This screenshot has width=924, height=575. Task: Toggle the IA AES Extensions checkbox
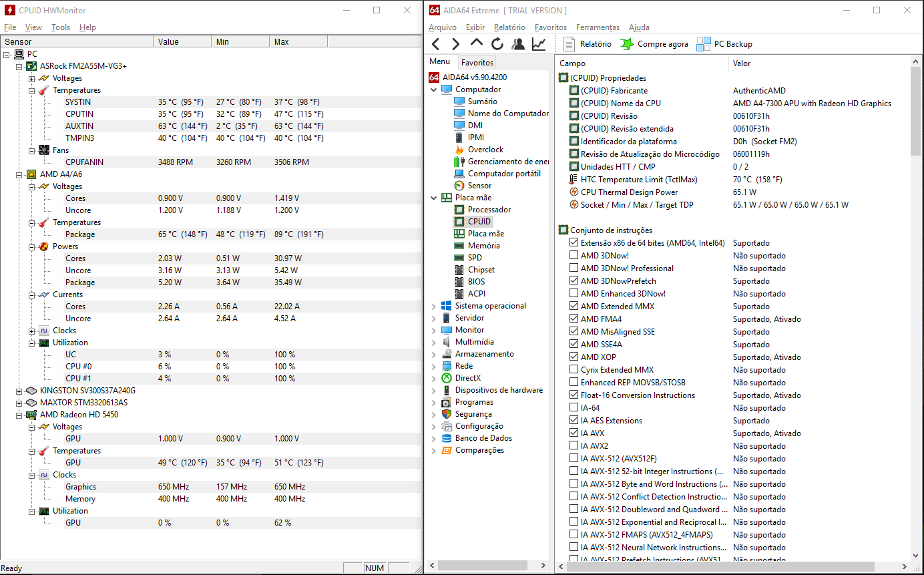[x=574, y=420]
